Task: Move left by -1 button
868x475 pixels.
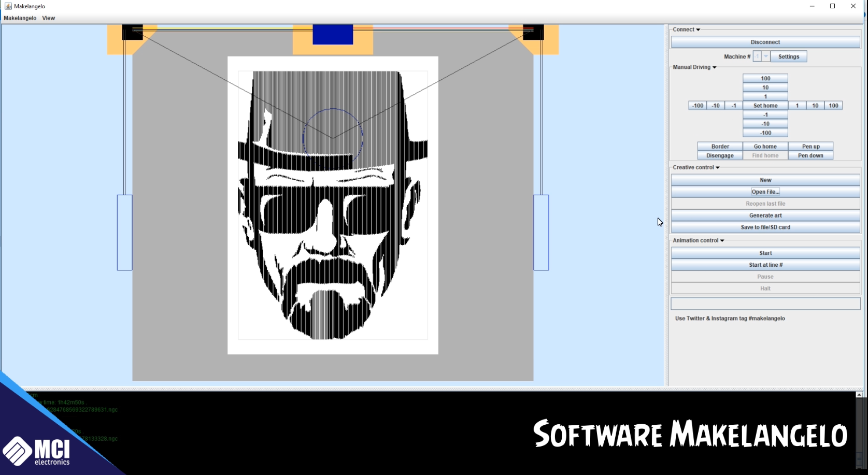Action: tap(734, 106)
